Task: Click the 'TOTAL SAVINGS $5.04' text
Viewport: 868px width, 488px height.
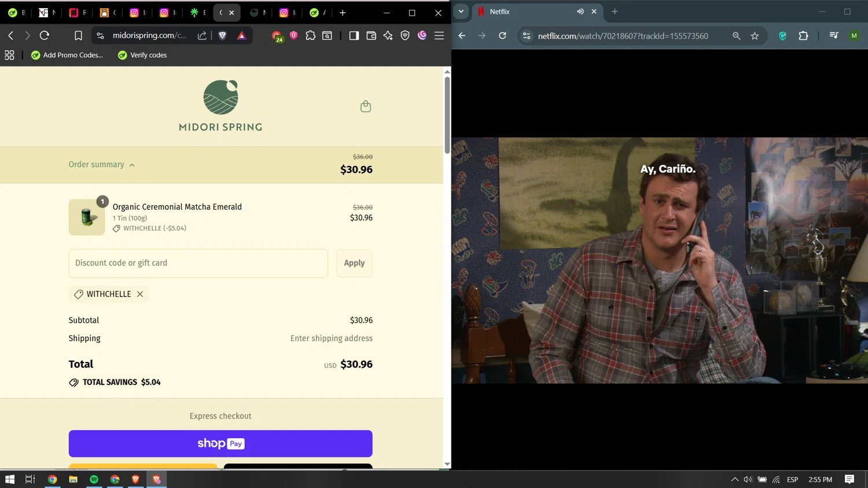Action: [122, 382]
